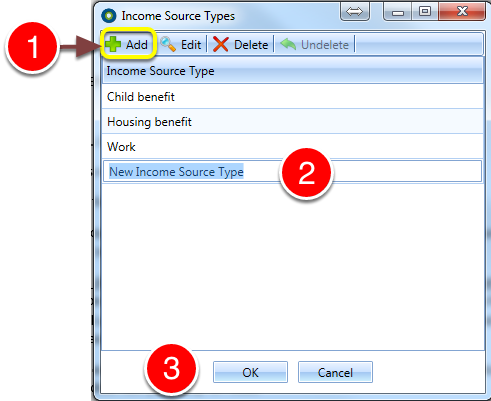The image size is (491, 401).
Task: Sort by Income Source Type column header
Action: 292,71
